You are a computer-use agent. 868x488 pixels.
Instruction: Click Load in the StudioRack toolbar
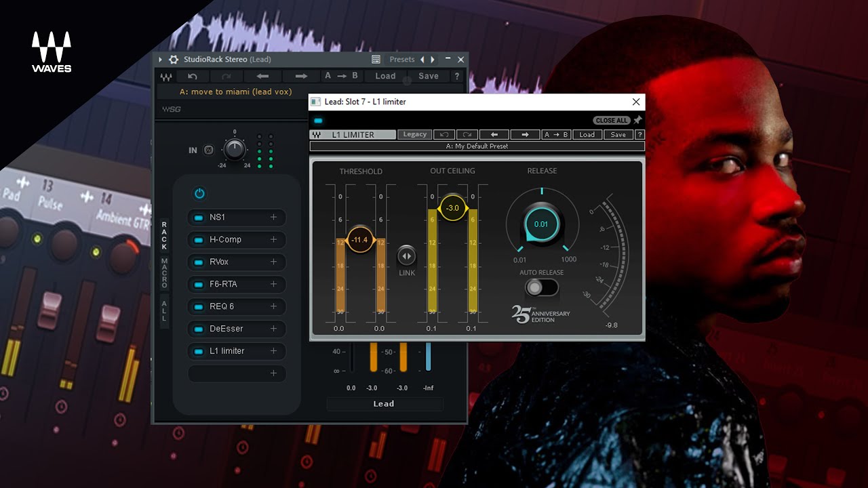(x=385, y=77)
